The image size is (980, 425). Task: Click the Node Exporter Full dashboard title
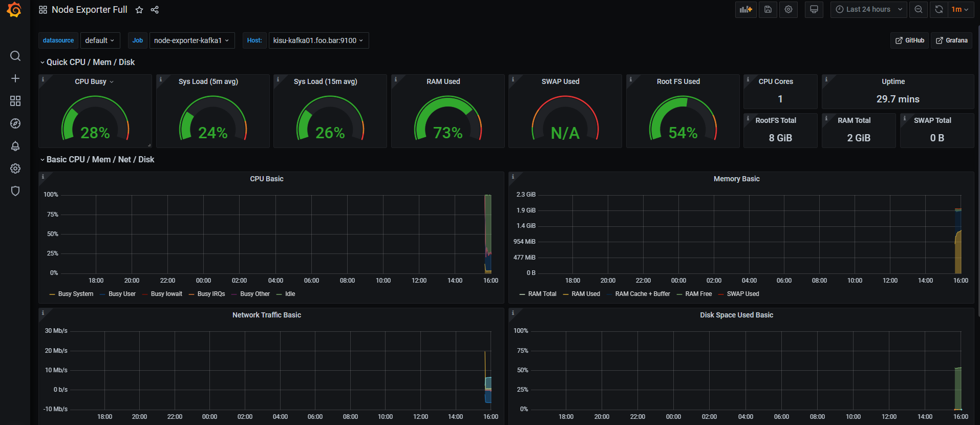[90, 10]
